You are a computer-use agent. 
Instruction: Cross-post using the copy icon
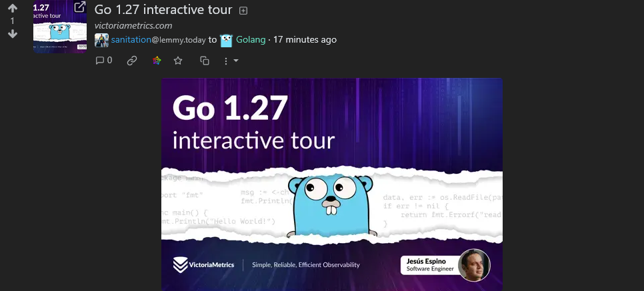coord(205,61)
